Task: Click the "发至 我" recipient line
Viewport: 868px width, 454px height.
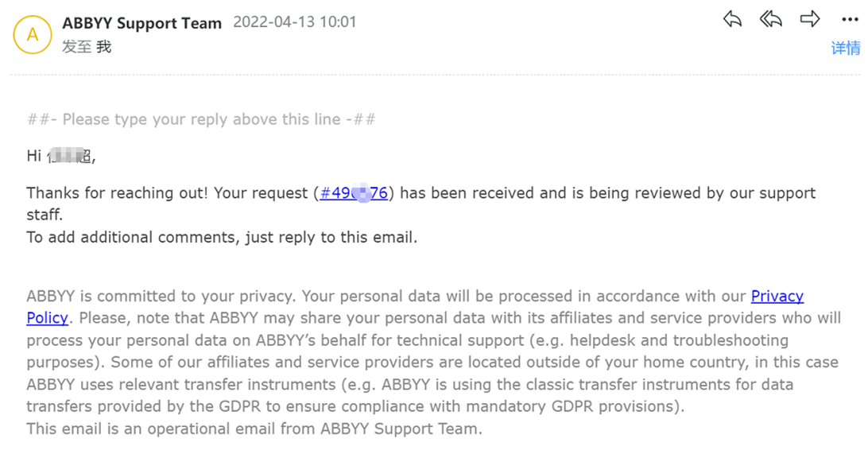Action: [x=87, y=47]
